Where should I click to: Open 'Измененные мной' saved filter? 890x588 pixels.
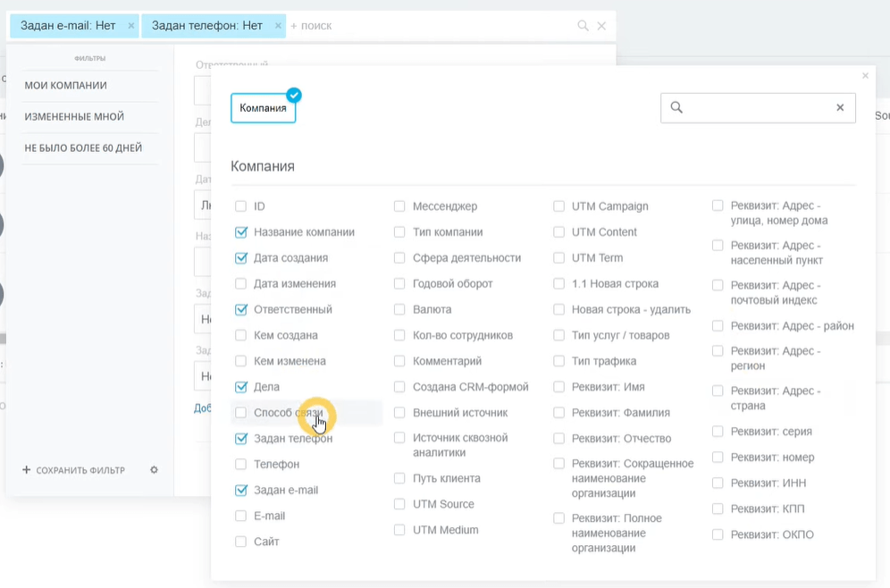click(x=74, y=116)
